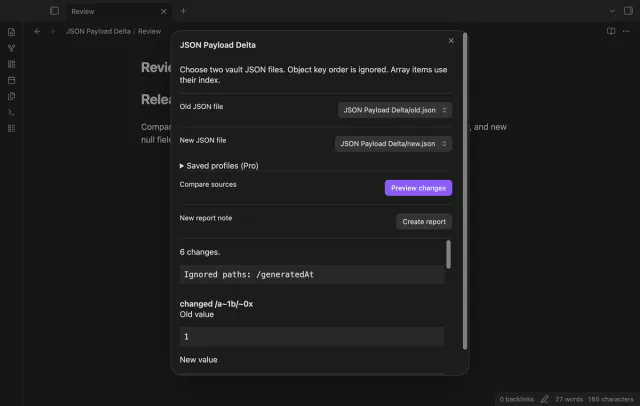Screen dimensions: 640x406
Task: Open canvas ribbon icon
Action: [11, 64]
